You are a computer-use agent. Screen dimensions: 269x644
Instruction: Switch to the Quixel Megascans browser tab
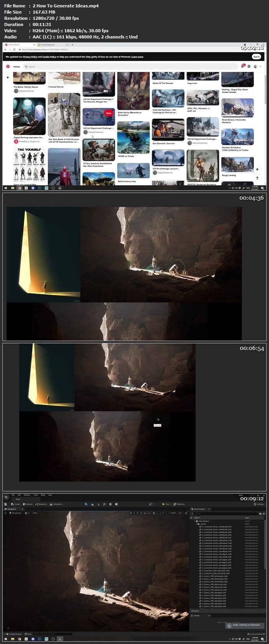click(x=53, y=45)
